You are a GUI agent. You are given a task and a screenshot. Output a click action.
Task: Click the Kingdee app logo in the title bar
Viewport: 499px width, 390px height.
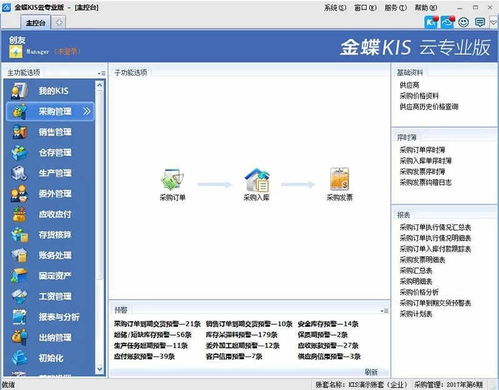(6, 7)
